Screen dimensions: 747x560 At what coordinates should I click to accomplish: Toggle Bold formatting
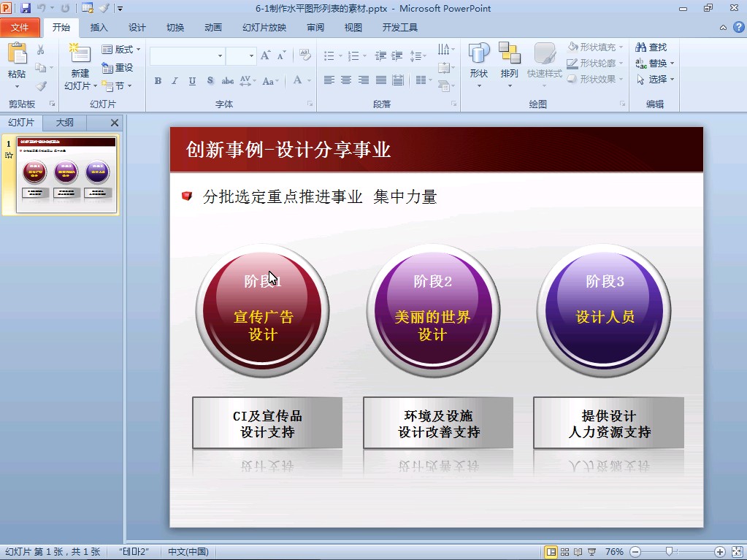pos(158,81)
